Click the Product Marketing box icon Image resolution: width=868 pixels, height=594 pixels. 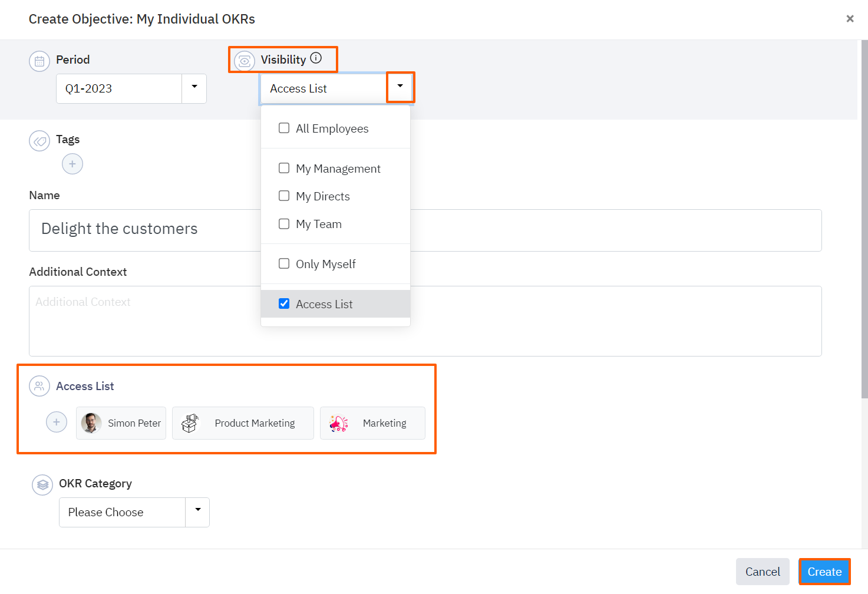point(190,423)
